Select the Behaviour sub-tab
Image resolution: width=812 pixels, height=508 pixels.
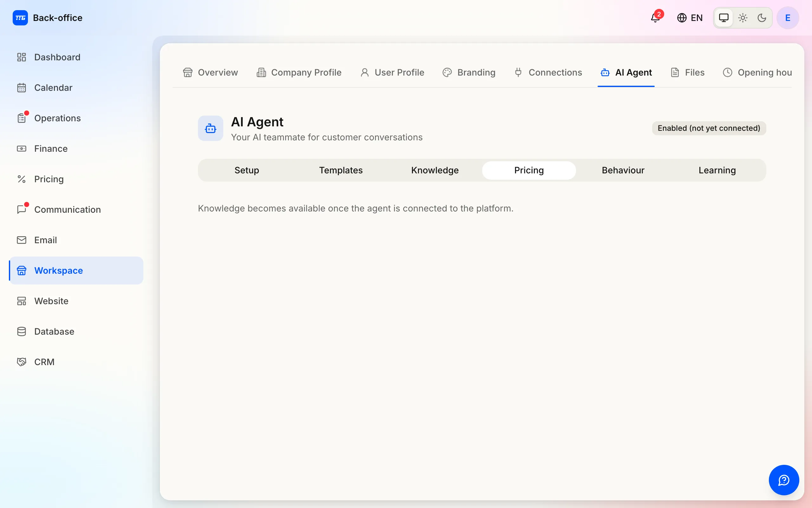[x=623, y=170]
